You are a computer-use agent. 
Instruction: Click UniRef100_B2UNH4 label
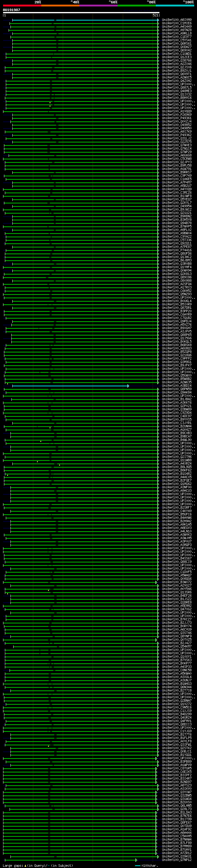point(176,426)
